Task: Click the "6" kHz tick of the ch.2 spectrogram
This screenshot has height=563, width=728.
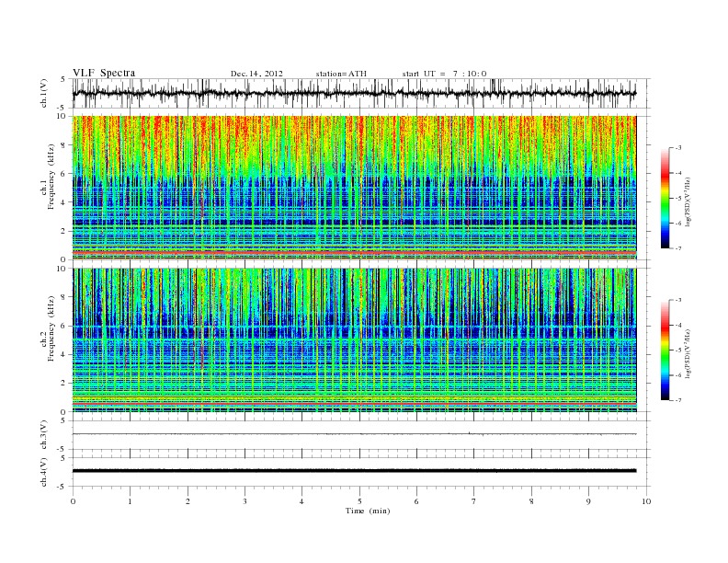Action: pyautogui.click(x=63, y=326)
